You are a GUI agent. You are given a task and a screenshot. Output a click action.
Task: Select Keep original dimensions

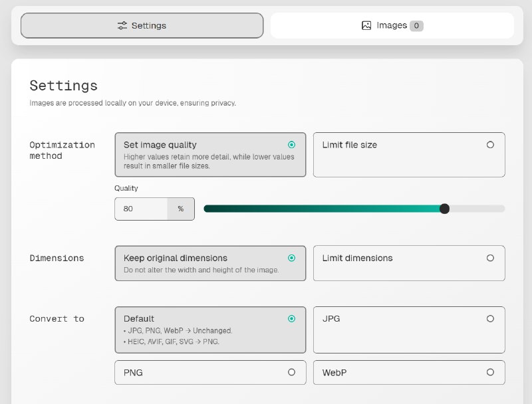click(210, 263)
